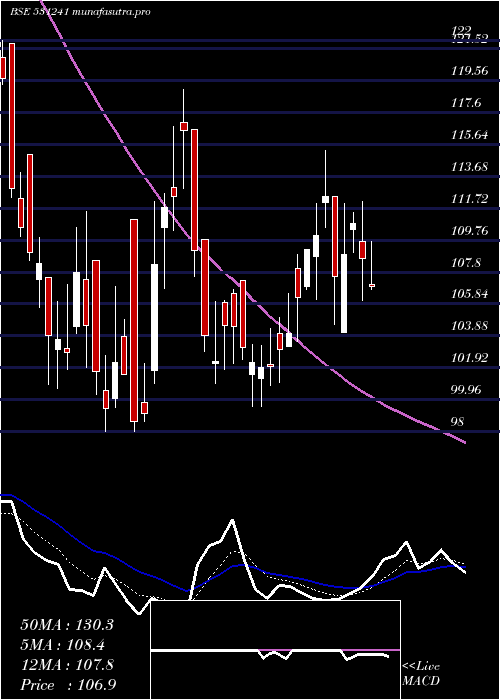Select the 113.68 price axis label
This screenshot has width=500, height=700.
tap(470, 167)
